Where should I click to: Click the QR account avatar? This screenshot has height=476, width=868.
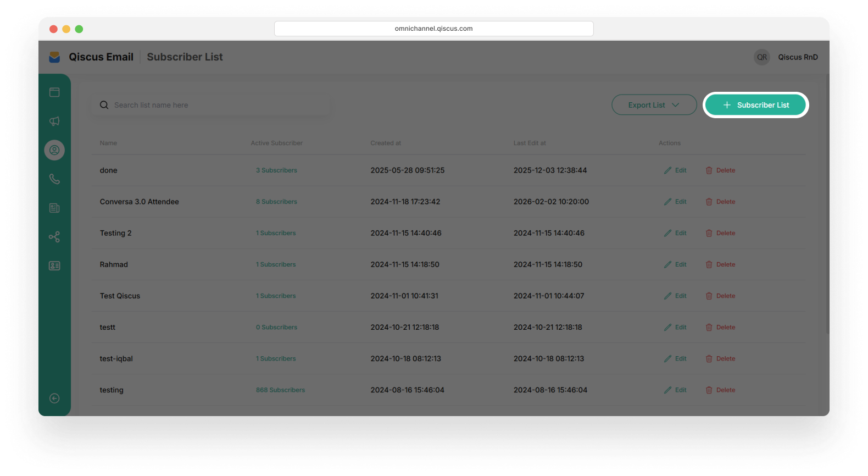pos(761,57)
